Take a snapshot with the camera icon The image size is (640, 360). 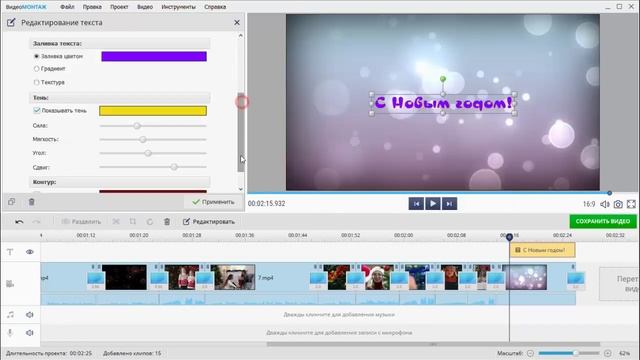tap(618, 204)
